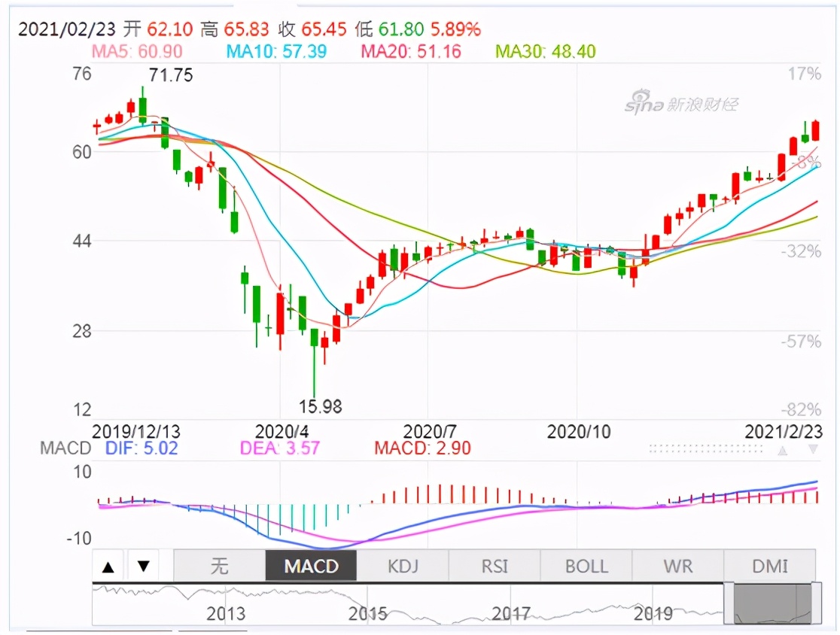
Task: Click the MA10: 57.39 legend label
Action: [276, 51]
